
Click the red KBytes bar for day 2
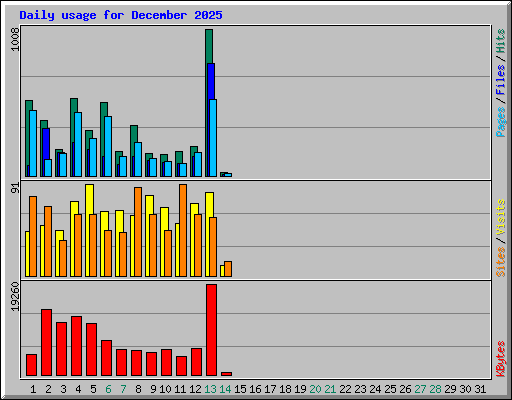[x=46, y=343]
